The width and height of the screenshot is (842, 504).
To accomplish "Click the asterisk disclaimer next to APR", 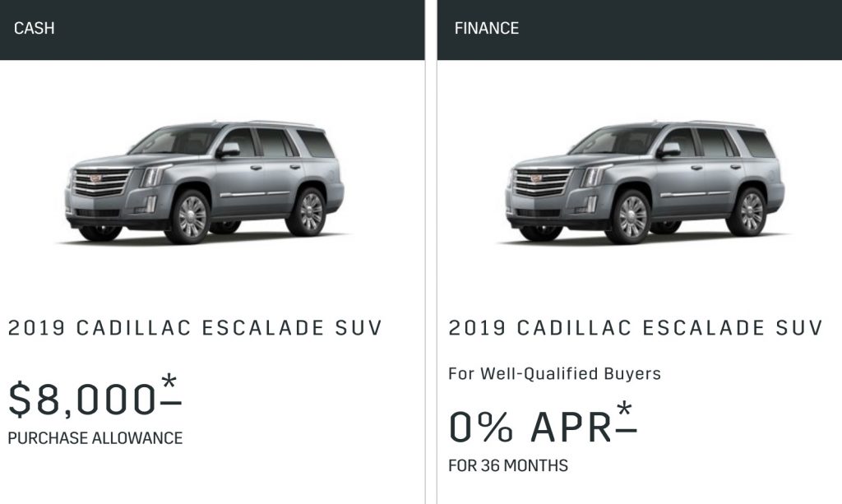I will (626, 416).
